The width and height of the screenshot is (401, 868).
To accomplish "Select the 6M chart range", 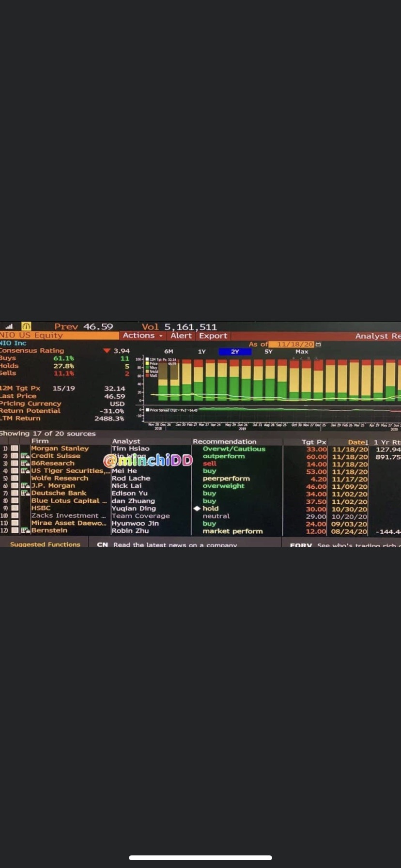I will [169, 352].
